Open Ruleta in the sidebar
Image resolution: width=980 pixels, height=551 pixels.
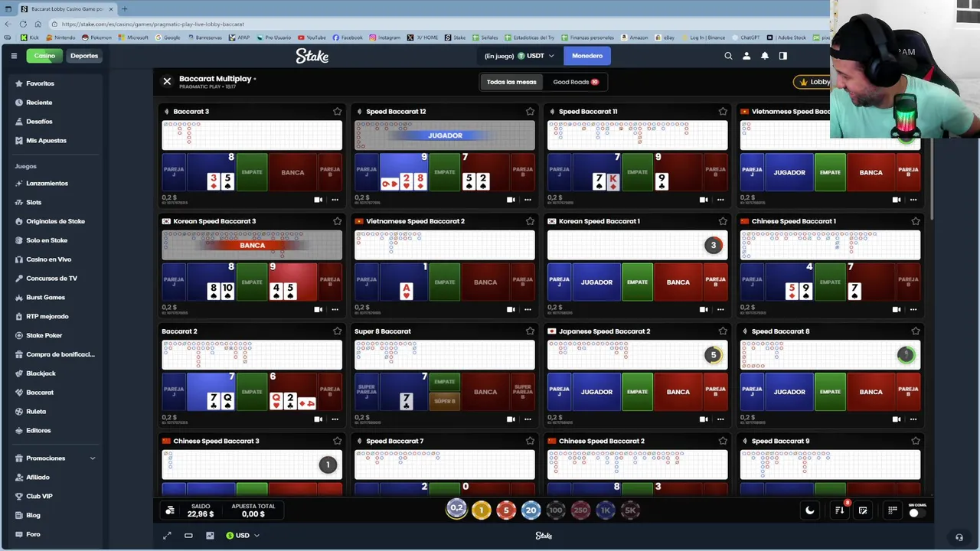pos(36,412)
